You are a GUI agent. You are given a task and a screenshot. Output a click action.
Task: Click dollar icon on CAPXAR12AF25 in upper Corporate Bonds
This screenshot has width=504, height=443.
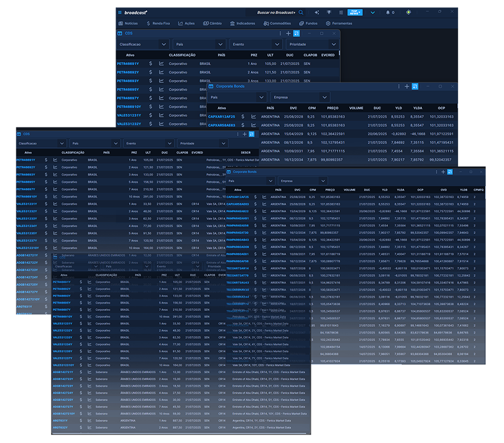(243, 117)
